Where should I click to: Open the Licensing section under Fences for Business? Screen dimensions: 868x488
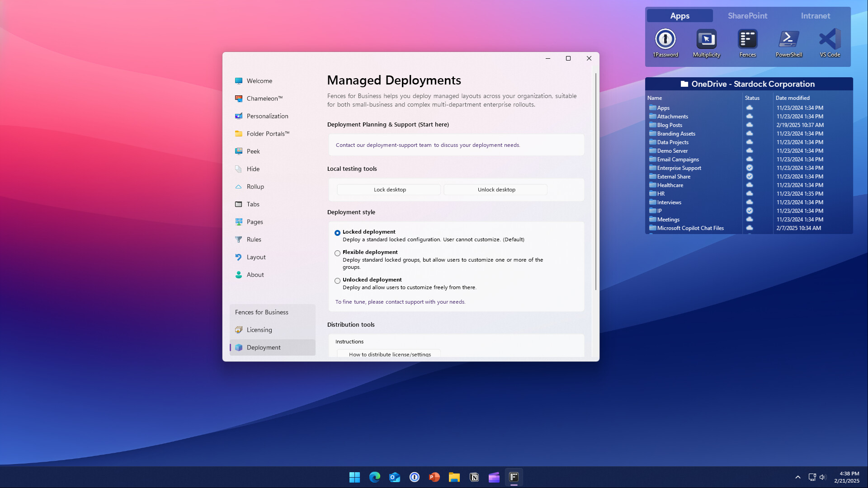click(x=259, y=330)
